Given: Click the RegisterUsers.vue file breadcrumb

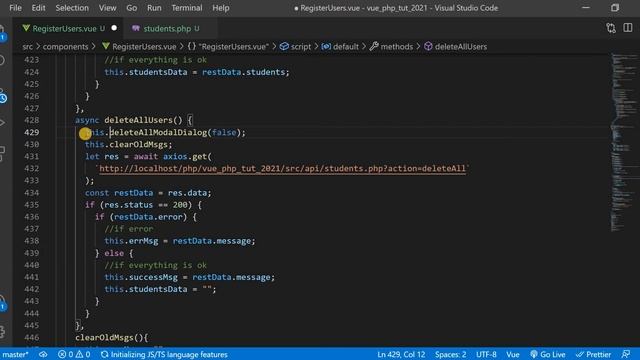Looking at the screenshot, I should pos(139,47).
